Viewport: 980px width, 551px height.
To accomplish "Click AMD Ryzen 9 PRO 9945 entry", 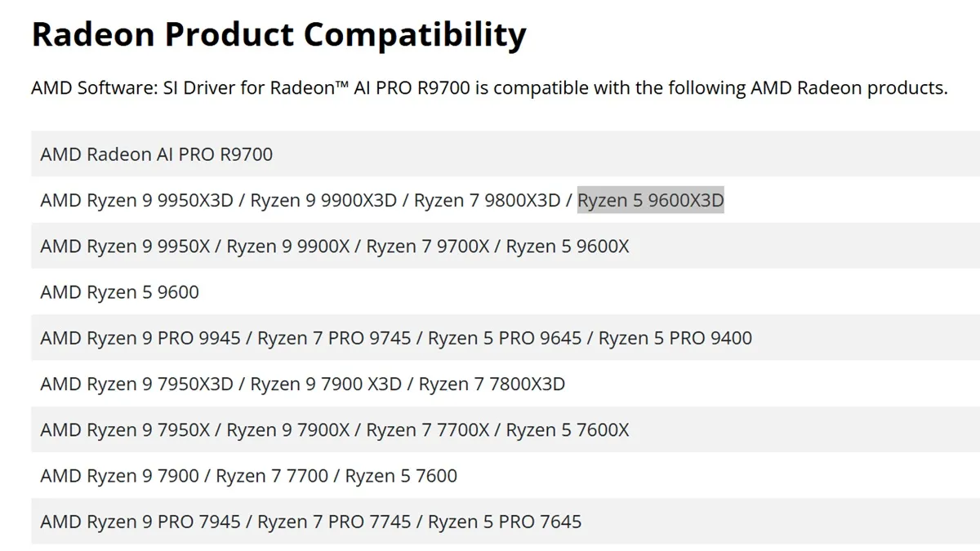I will click(140, 338).
